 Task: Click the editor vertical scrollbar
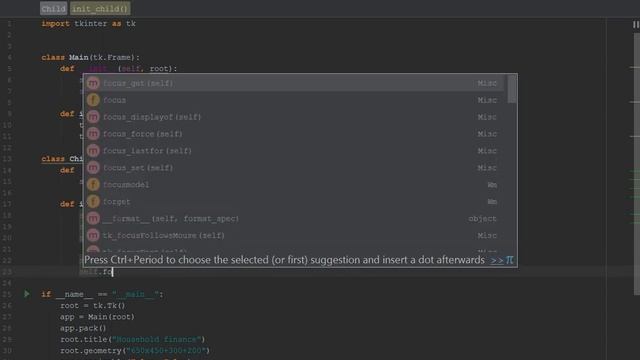[x=637, y=163]
